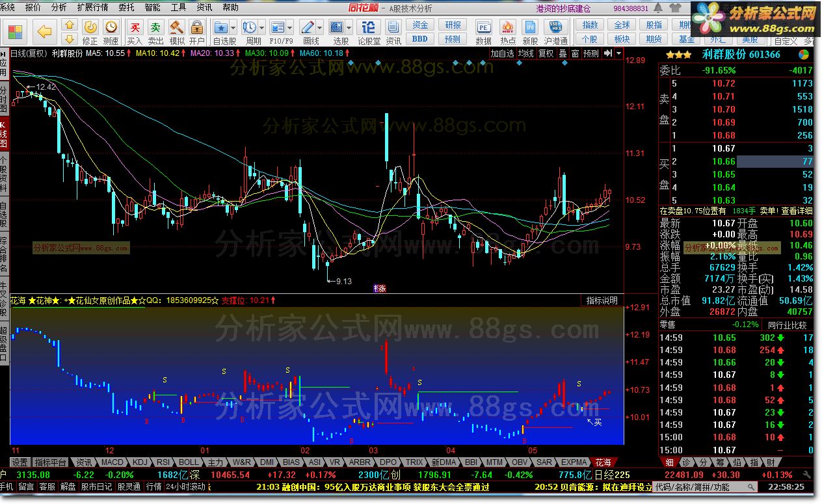The image size is (822, 504).
Task: Click the 指数 index button
Action: [590, 25]
